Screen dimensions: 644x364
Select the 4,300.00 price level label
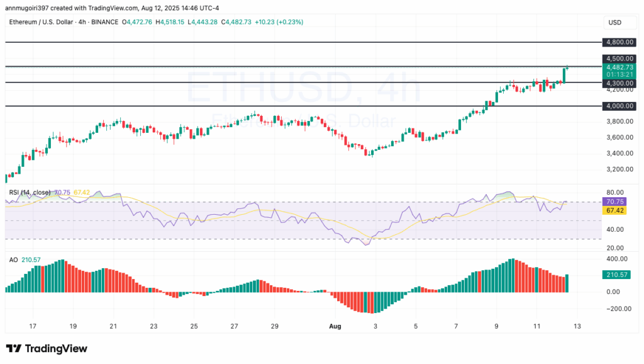click(619, 83)
